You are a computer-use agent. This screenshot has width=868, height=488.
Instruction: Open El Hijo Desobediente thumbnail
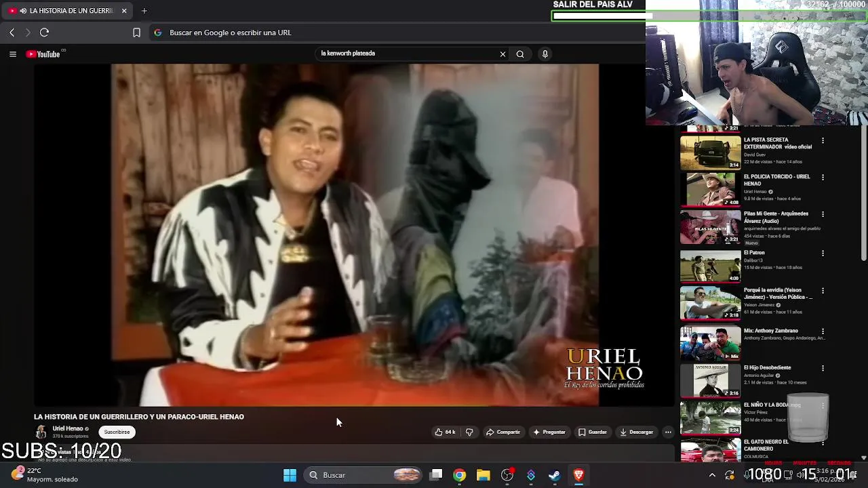pos(711,381)
